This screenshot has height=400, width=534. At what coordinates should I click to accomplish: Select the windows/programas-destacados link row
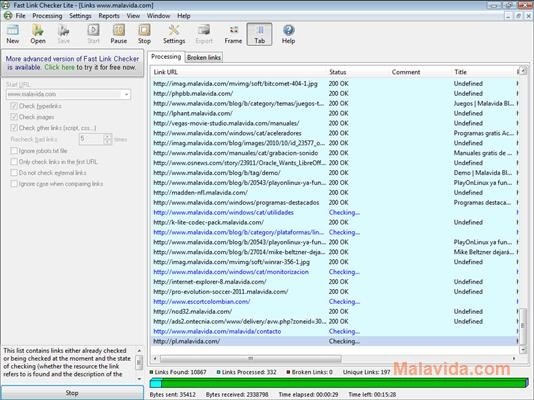click(334, 202)
